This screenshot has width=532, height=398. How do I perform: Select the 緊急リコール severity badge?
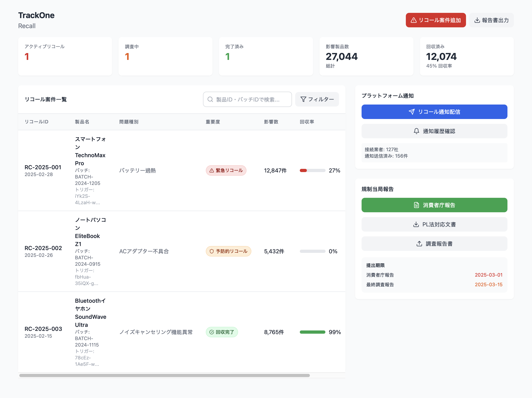pos(226,170)
